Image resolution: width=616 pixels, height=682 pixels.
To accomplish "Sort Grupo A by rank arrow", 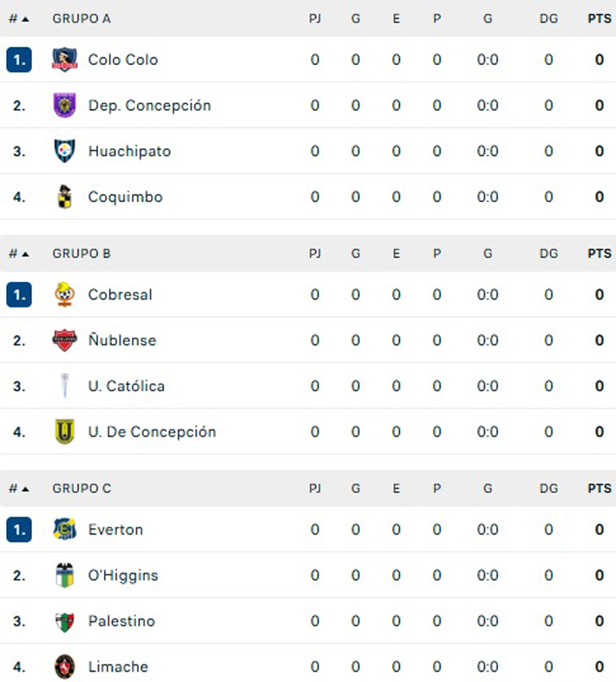I will (x=19, y=18).
